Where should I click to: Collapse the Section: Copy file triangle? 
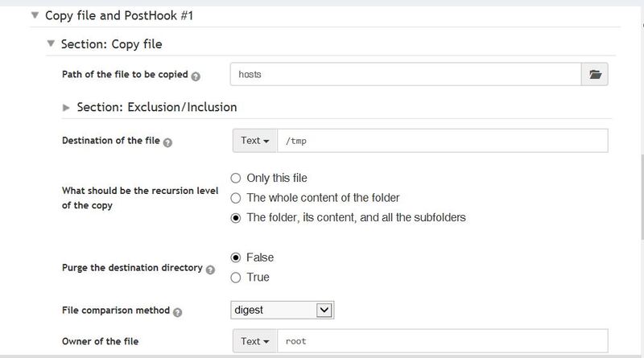point(51,43)
